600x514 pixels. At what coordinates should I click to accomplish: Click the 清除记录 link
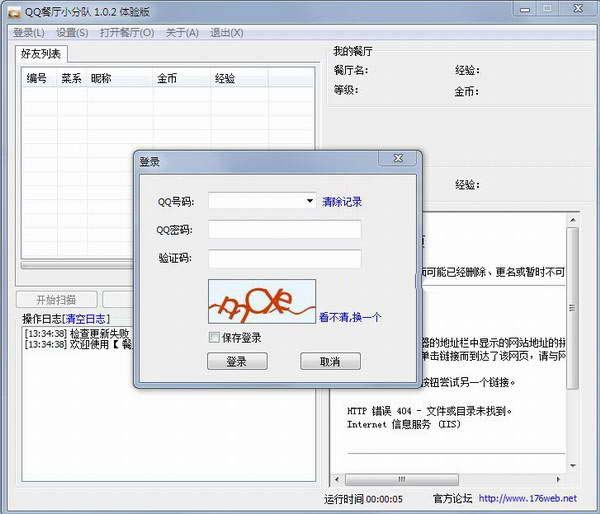coord(342,202)
